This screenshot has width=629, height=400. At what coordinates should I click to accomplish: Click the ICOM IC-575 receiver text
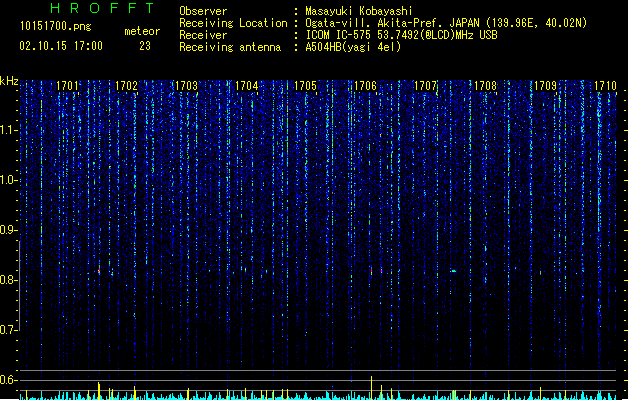tap(401, 35)
